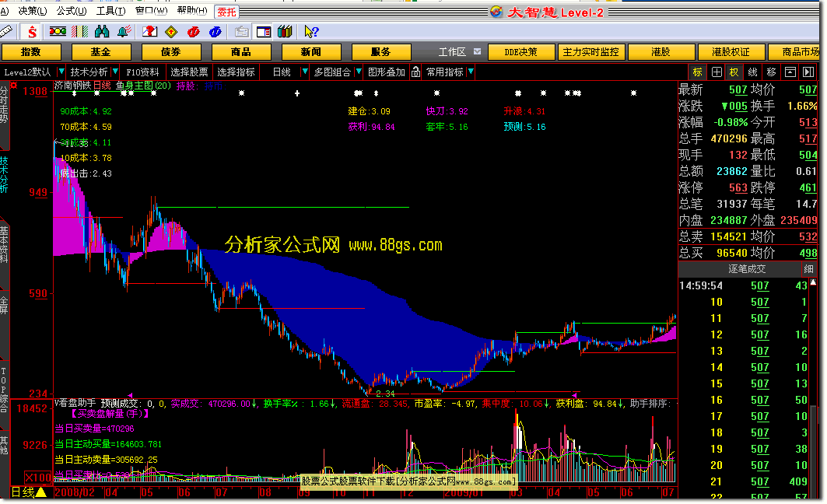The image size is (827, 504).
Task: Click the books library toolbar icon
Action: (x=285, y=32)
